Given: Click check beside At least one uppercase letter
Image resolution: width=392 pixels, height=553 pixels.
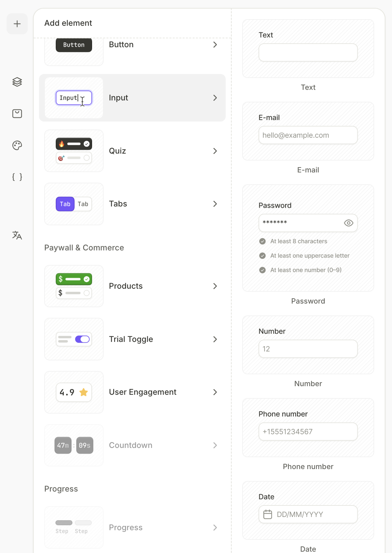Looking at the screenshot, I should (x=263, y=256).
